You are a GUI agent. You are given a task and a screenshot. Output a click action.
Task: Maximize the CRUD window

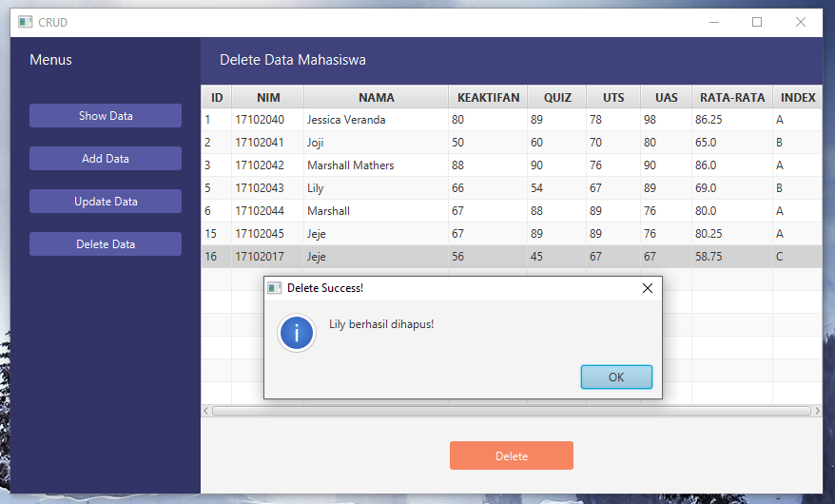pos(757,22)
